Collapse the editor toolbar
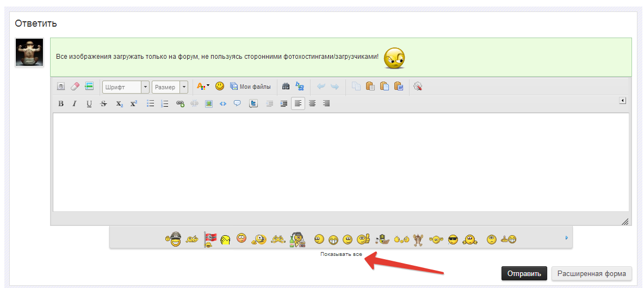Viewport: 644px width, 288px height. coord(623,100)
